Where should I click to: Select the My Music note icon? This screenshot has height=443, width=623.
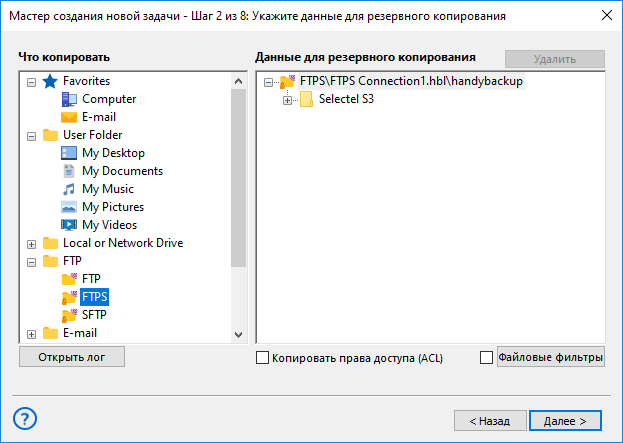click(69, 189)
